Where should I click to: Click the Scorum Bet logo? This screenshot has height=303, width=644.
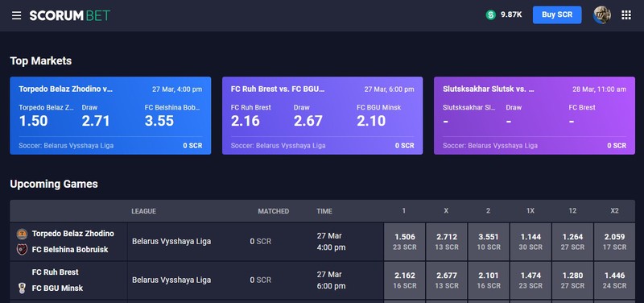[x=70, y=15]
